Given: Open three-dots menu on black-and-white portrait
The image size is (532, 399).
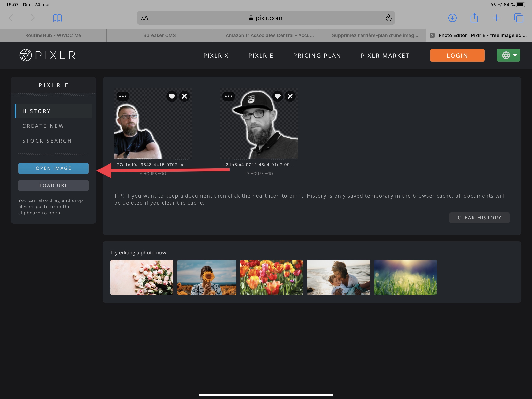Looking at the screenshot, I should [x=228, y=96].
